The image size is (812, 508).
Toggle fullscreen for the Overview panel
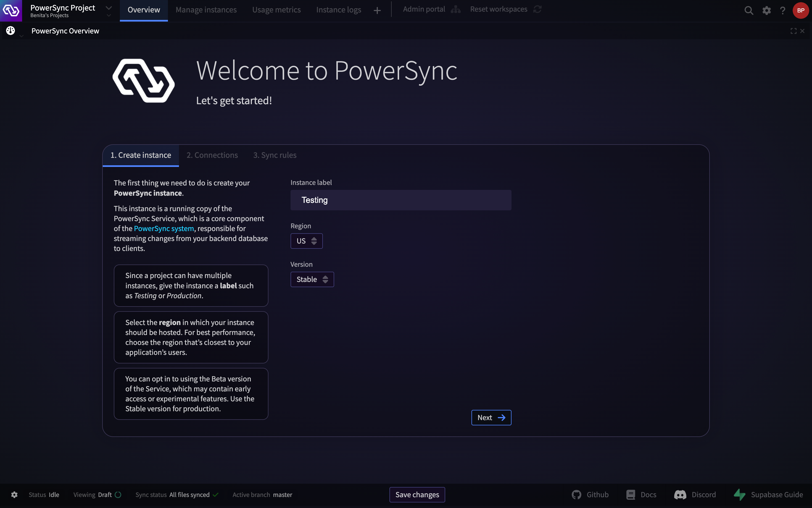click(793, 31)
